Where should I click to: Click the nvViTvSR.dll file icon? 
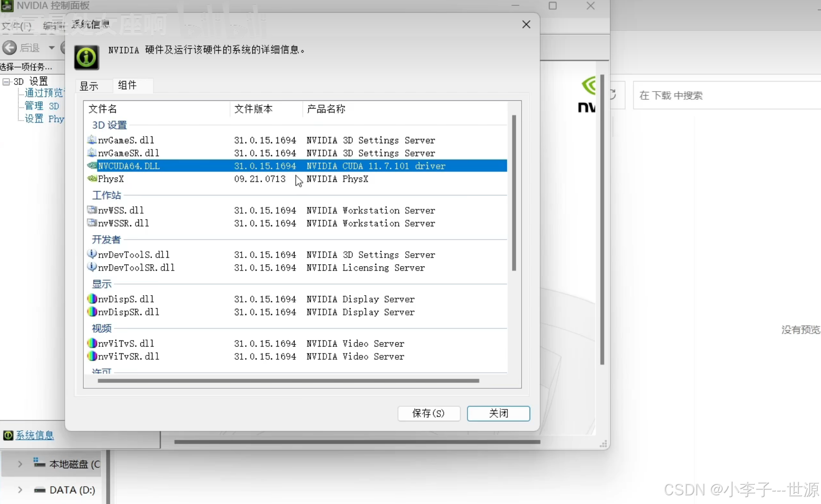tap(92, 356)
